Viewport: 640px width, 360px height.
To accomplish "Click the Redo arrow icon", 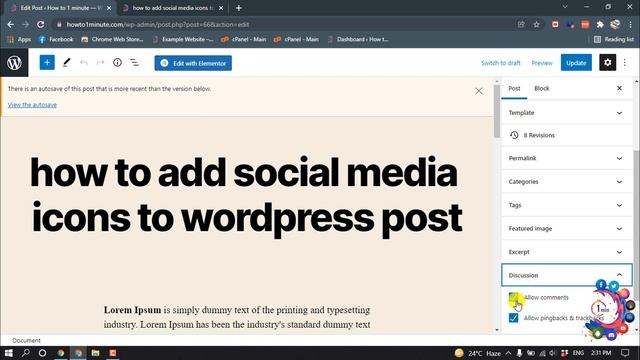I will [100, 62].
